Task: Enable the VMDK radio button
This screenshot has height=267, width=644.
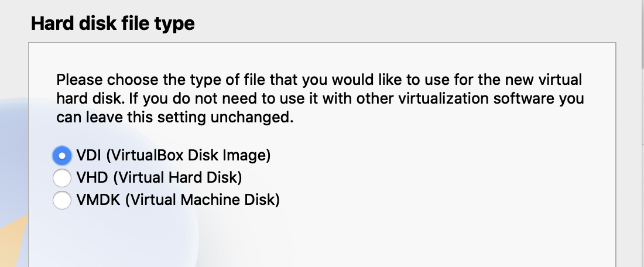Action: [61, 200]
